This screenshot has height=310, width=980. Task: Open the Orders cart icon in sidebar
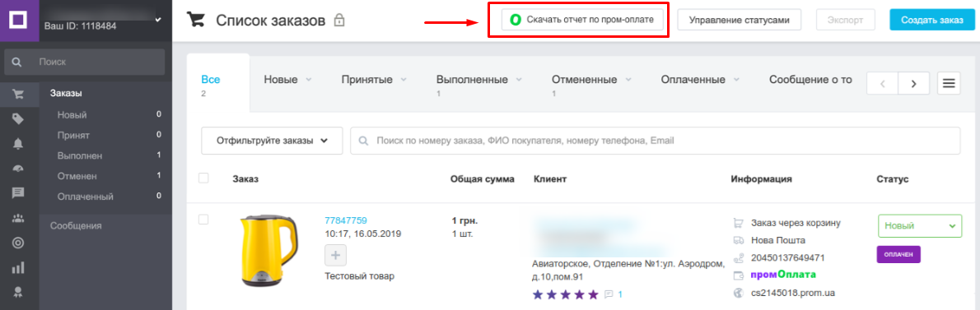point(19,95)
